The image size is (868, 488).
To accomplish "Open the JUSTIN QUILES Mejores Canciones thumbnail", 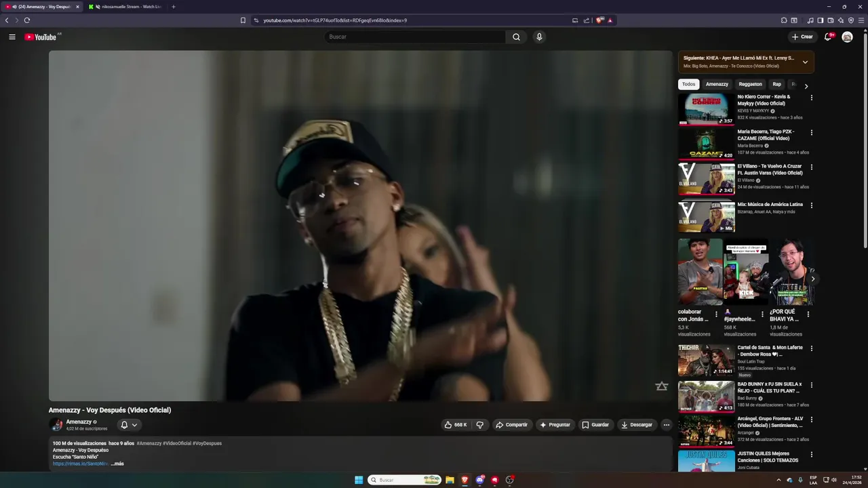I will coord(706,461).
